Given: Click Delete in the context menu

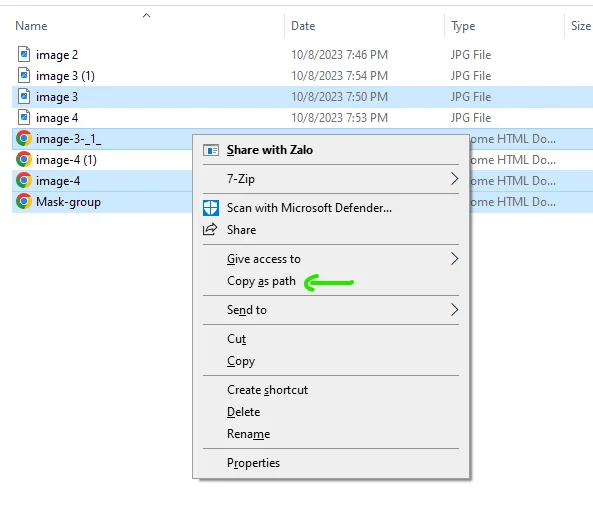Looking at the screenshot, I should [244, 412].
